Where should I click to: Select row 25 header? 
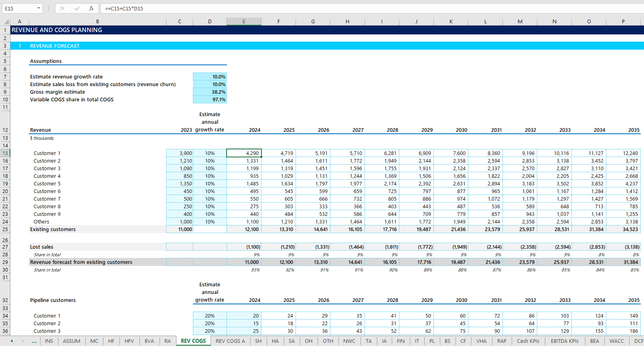pyautogui.click(x=5, y=229)
